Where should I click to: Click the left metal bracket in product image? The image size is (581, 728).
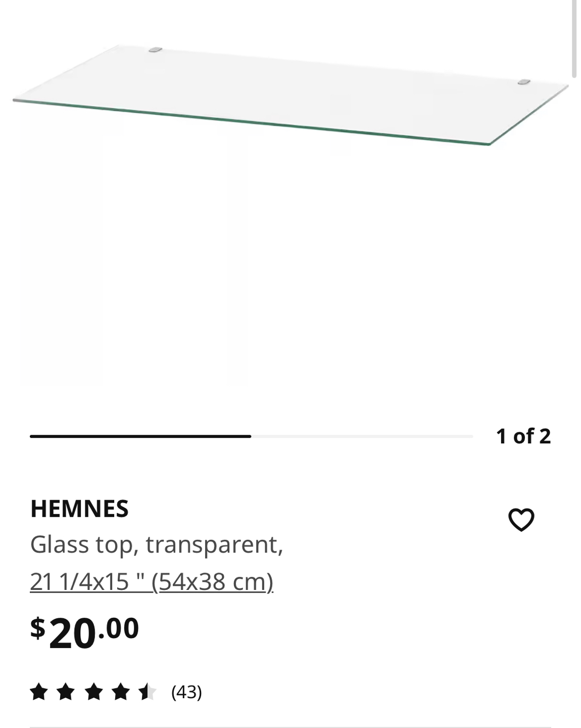pos(156,50)
